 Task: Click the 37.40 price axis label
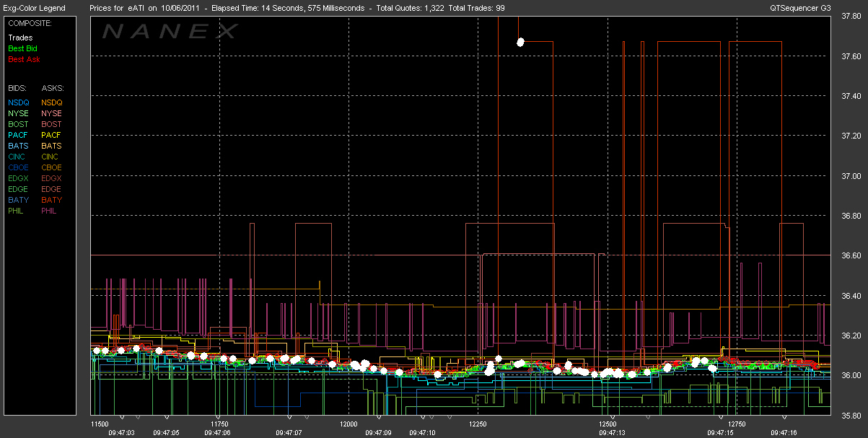[851, 96]
